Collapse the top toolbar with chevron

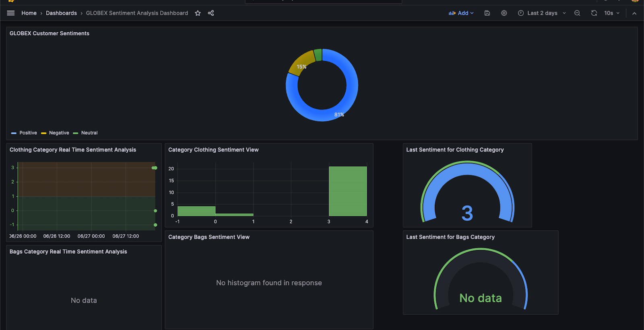(x=634, y=13)
